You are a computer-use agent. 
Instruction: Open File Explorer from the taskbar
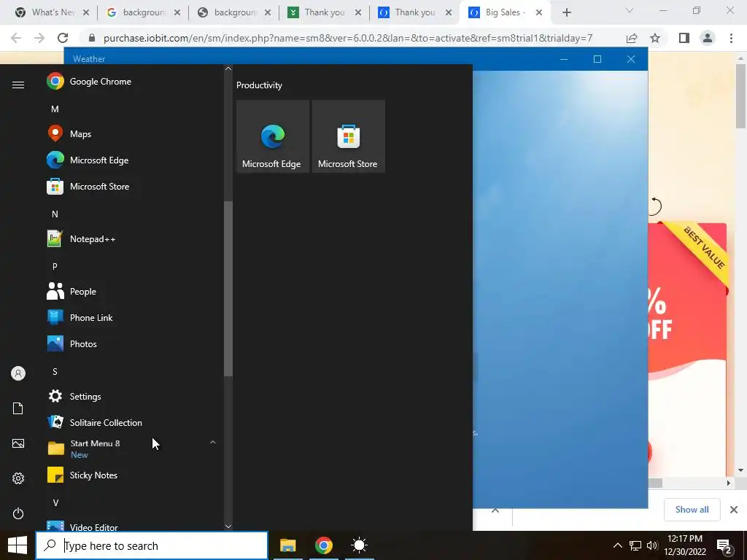point(287,545)
